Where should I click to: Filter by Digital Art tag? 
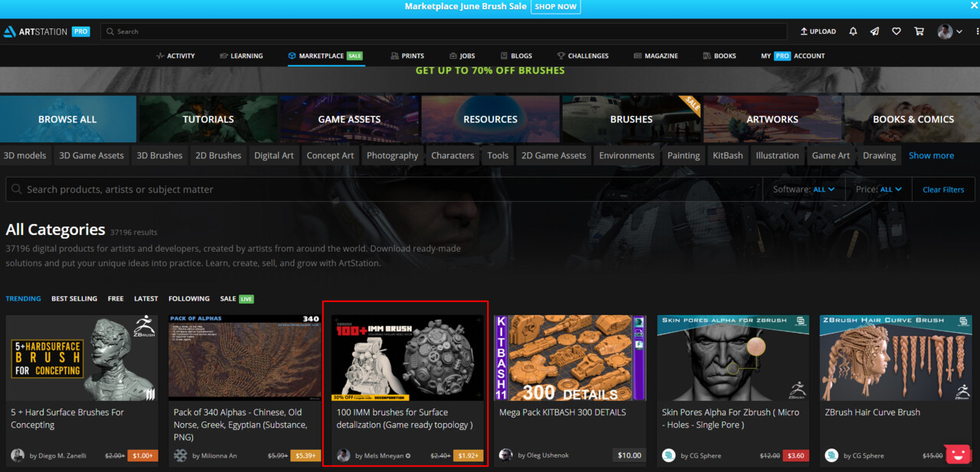[x=274, y=155]
